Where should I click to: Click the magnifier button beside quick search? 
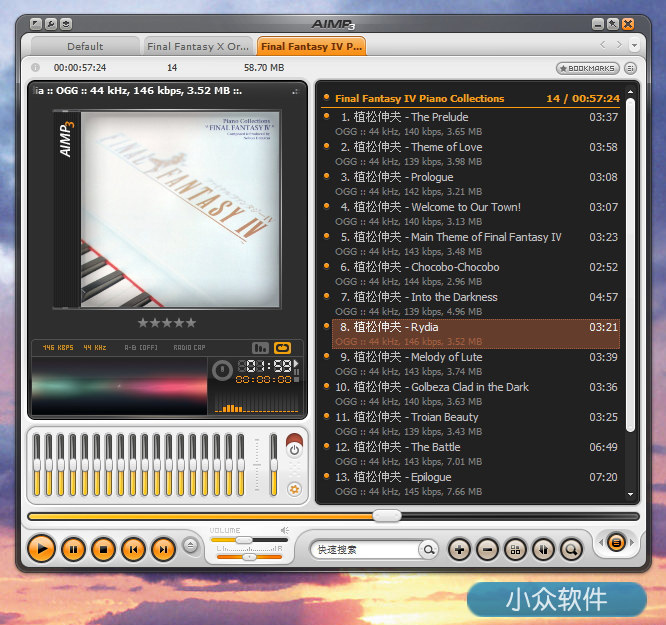(x=429, y=549)
